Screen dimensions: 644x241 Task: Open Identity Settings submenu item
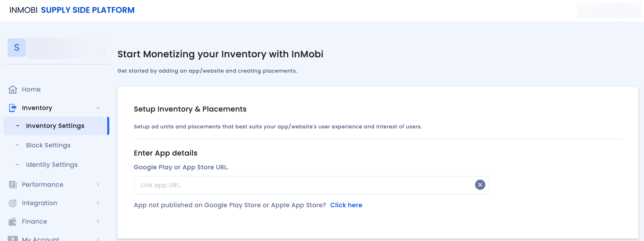pos(52,165)
